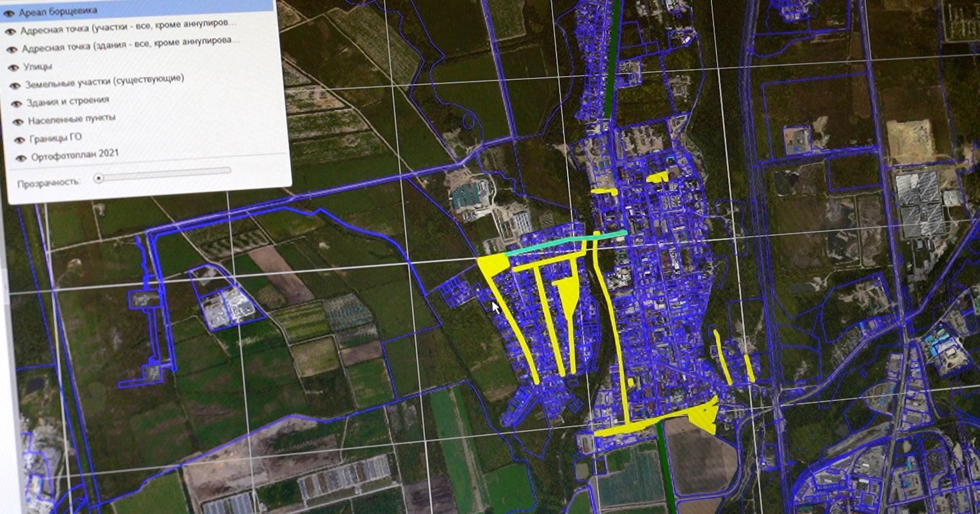Select the Границы ГО layer name
The width and height of the screenshot is (980, 514).
(x=56, y=138)
